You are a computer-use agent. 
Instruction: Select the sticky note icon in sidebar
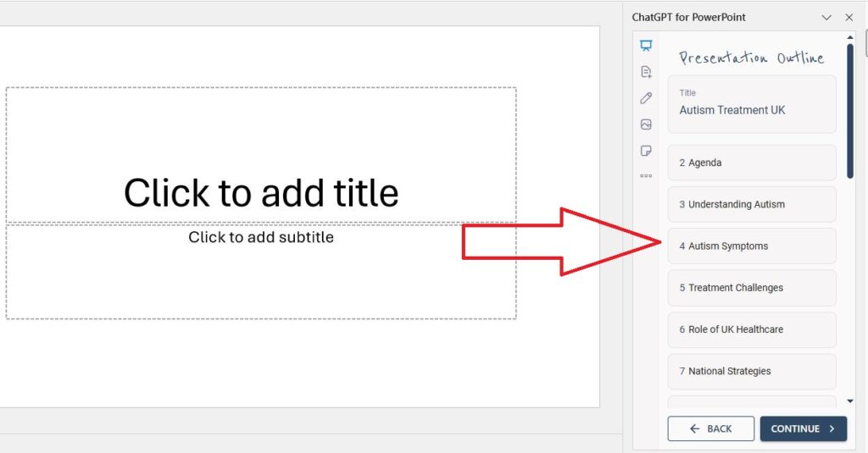pyautogui.click(x=646, y=151)
